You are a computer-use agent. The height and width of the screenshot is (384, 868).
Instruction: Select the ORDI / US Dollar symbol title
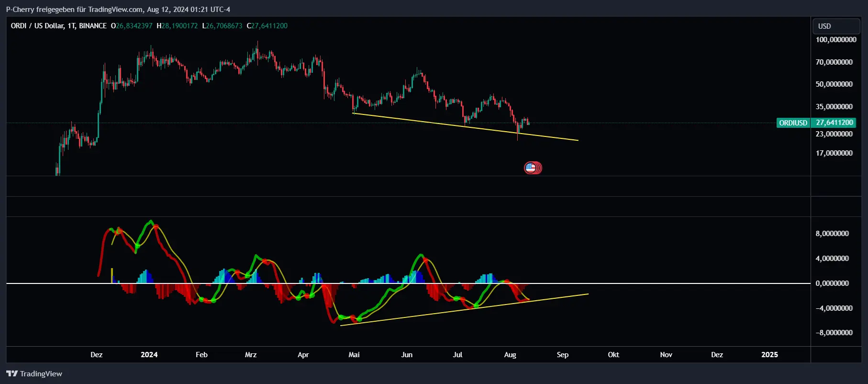pyautogui.click(x=59, y=26)
